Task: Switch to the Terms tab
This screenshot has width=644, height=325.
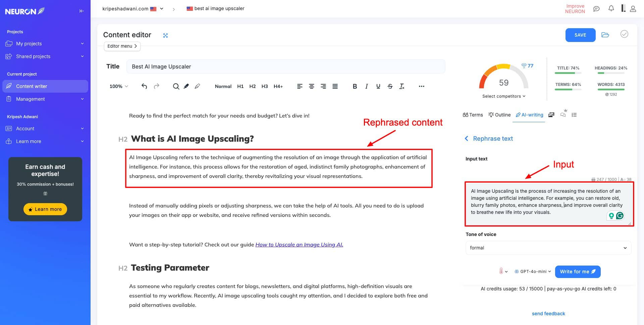Action: (473, 115)
